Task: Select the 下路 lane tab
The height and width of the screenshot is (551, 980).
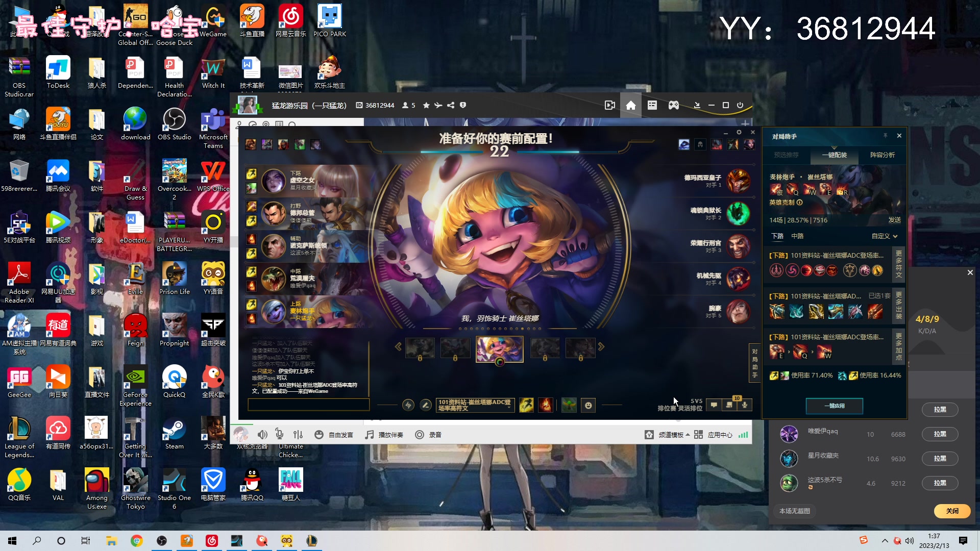Action: pyautogui.click(x=777, y=236)
